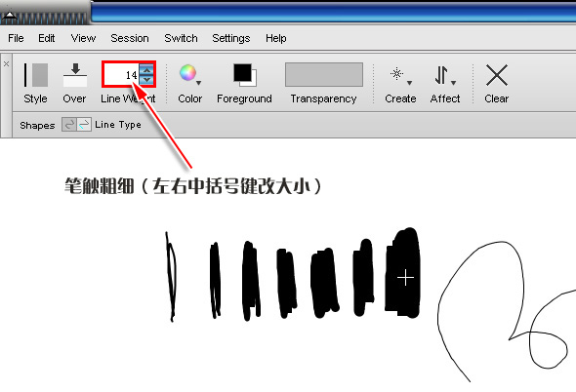This screenshot has width=576, height=392.
Task: Expand the Create dropdown arrow
Action: click(x=409, y=83)
